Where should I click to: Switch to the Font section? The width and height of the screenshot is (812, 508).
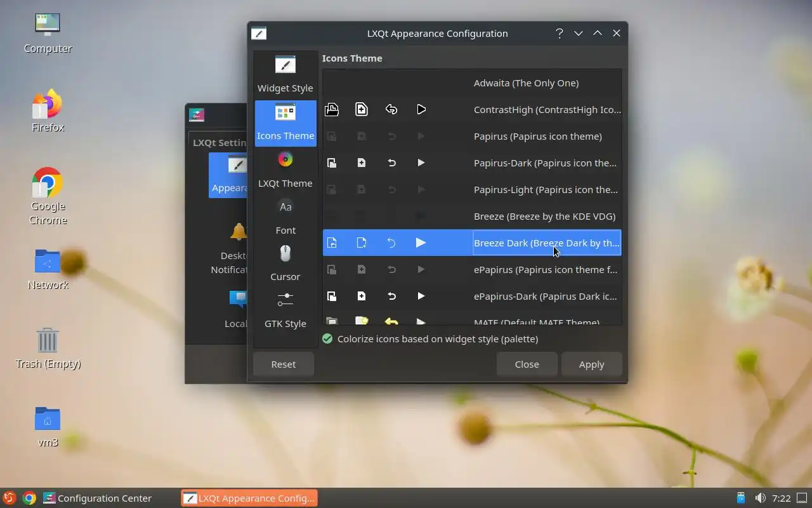[285, 217]
